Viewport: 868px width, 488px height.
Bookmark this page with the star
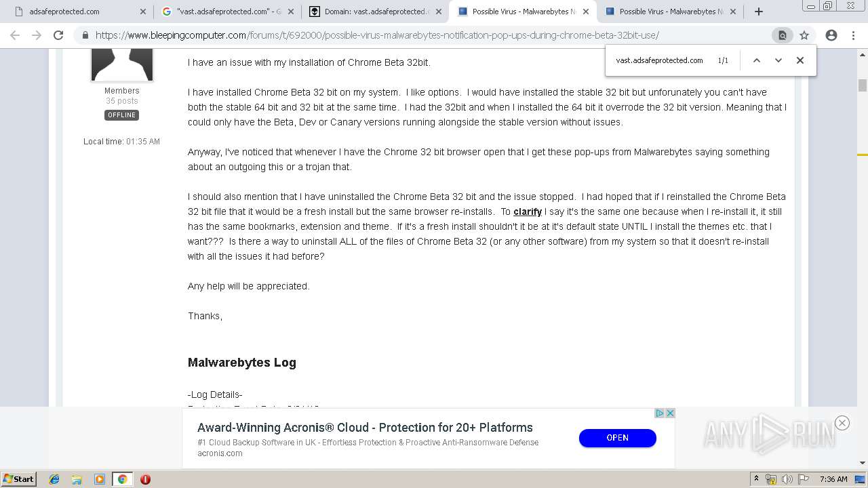[804, 35]
